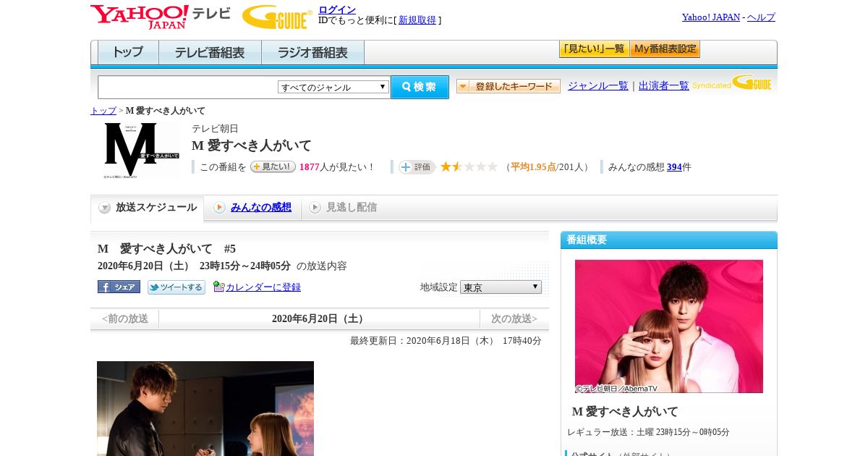This screenshot has height=456, width=868.
Task: Open the ジャンル一覧 link
Action: pyautogui.click(x=598, y=85)
